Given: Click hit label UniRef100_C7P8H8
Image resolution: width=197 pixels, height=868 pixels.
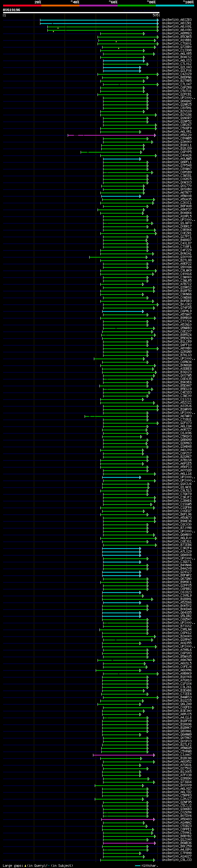Looking at the screenshot, I should tap(177, 853).
